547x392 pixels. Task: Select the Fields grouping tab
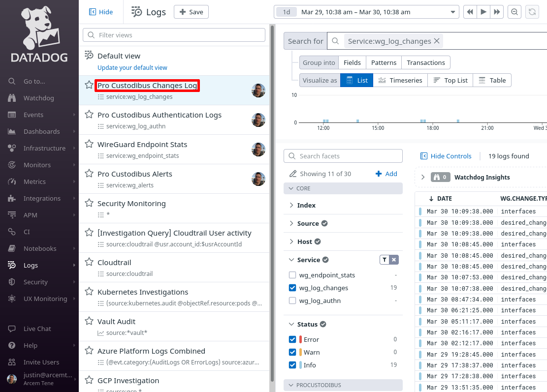(352, 63)
